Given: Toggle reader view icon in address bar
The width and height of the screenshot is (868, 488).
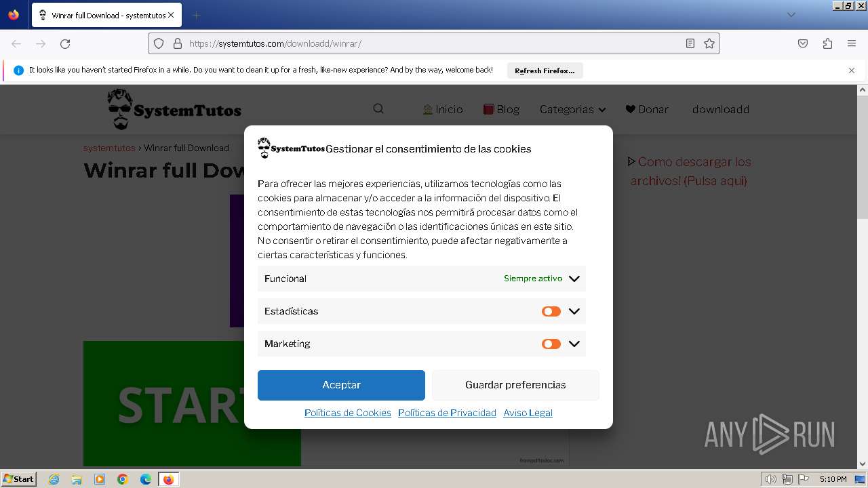Looking at the screenshot, I should pos(690,43).
